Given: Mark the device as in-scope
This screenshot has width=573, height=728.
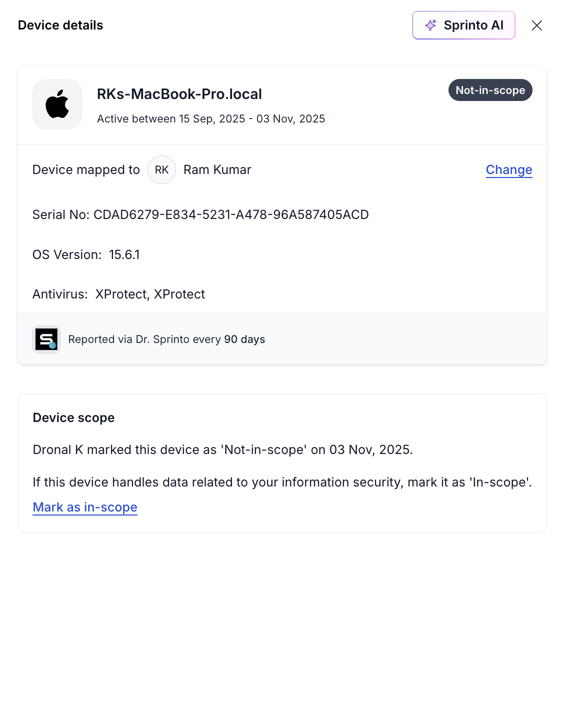Looking at the screenshot, I should [x=85, y=507].
